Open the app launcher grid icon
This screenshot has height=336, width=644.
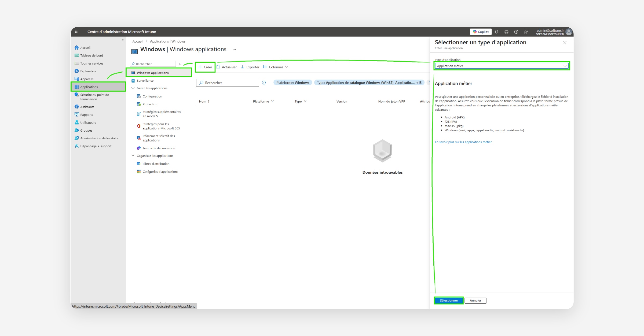point(77,32)
